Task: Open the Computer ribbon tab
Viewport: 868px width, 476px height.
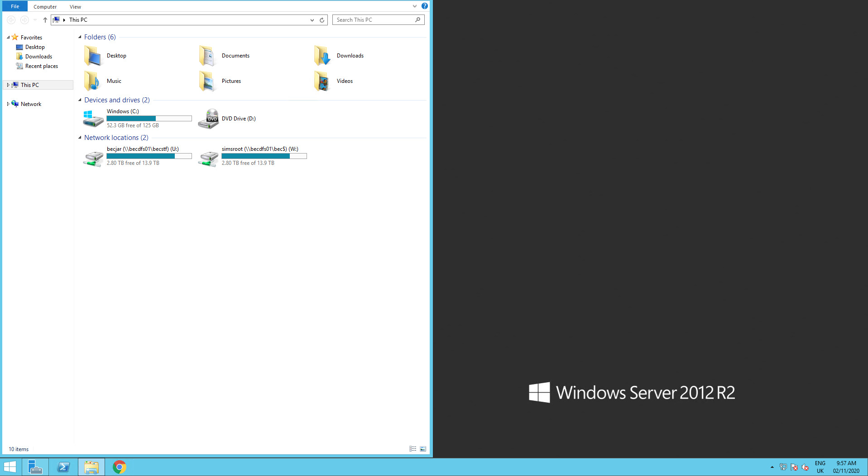Action: (45, 7)
